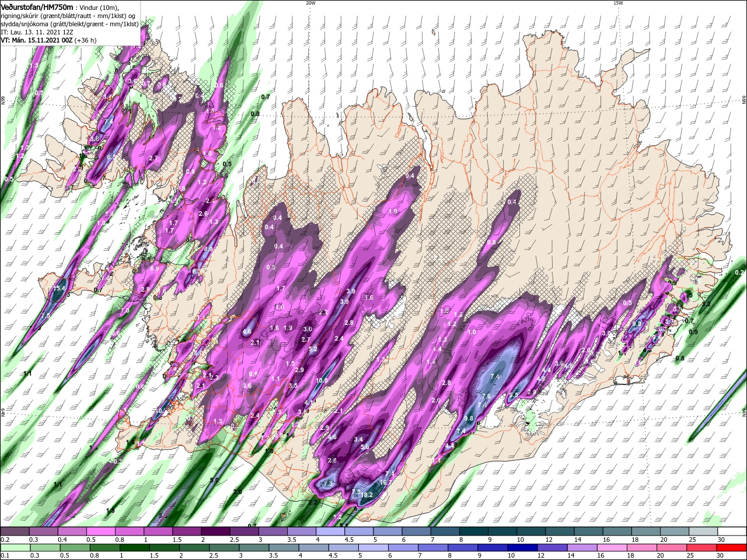Click the slydda/snjókoma legend description line

tap(69, 24)
